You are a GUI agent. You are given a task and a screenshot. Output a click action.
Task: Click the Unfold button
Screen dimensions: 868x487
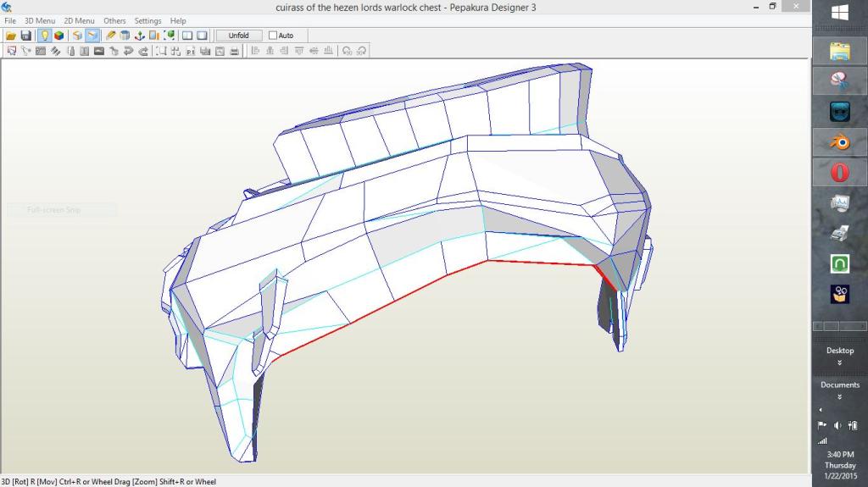tap(238, 36)
